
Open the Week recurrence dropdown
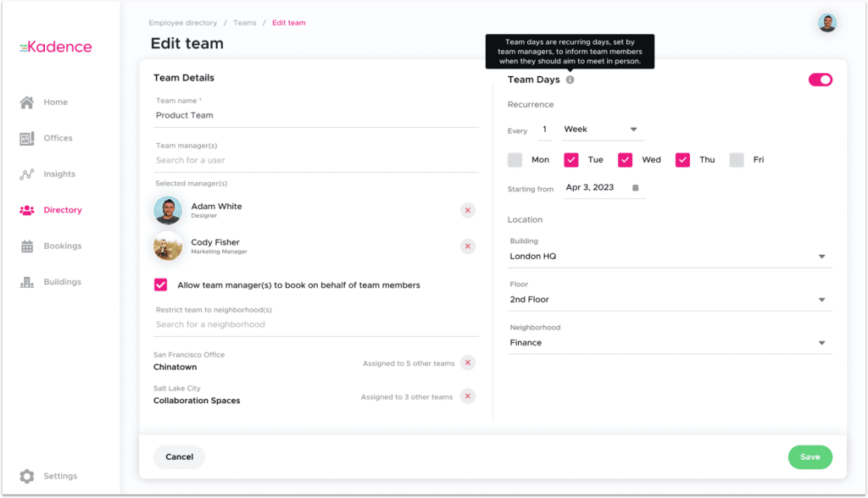tap(602, 130)
